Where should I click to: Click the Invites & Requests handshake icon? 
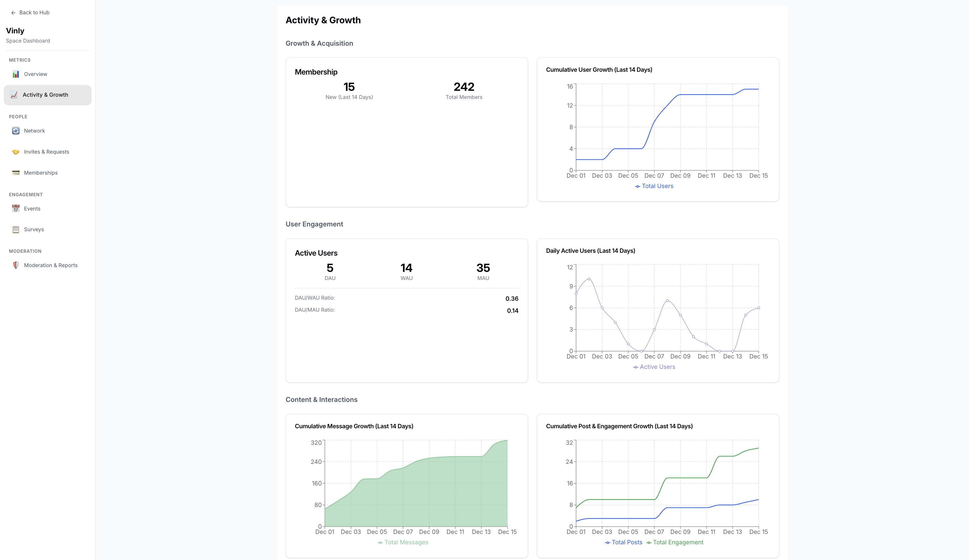tap(16, 152)
